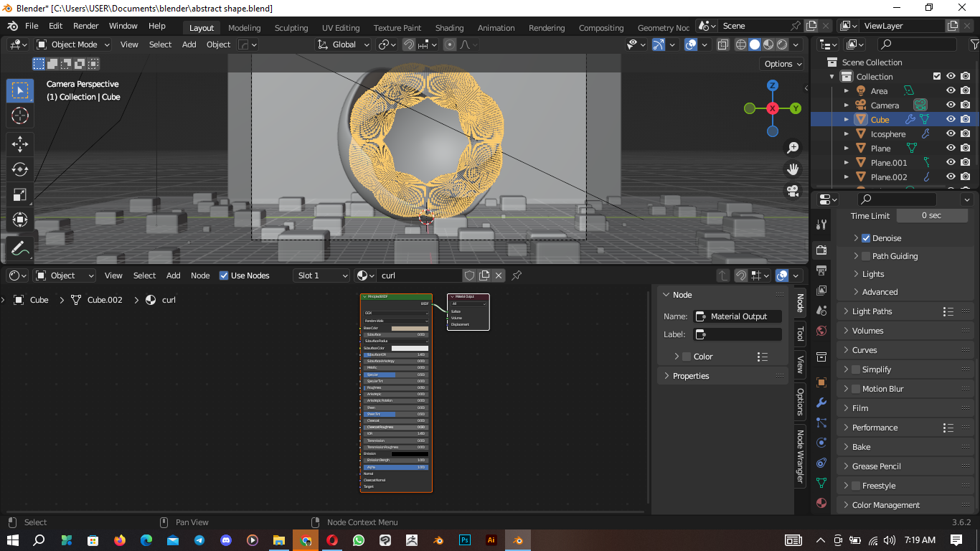Open Material properties tab icon
980x551 pixels.
821,503
